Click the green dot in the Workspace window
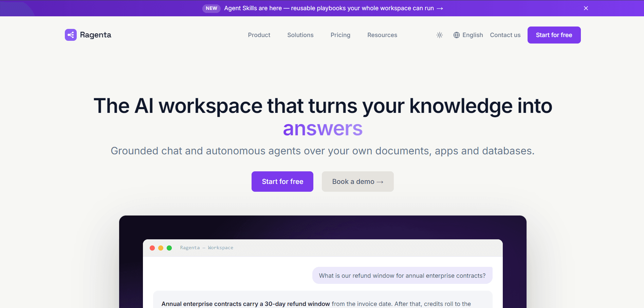The width and height of the screenshot is (644, 308). pos(169,248)
